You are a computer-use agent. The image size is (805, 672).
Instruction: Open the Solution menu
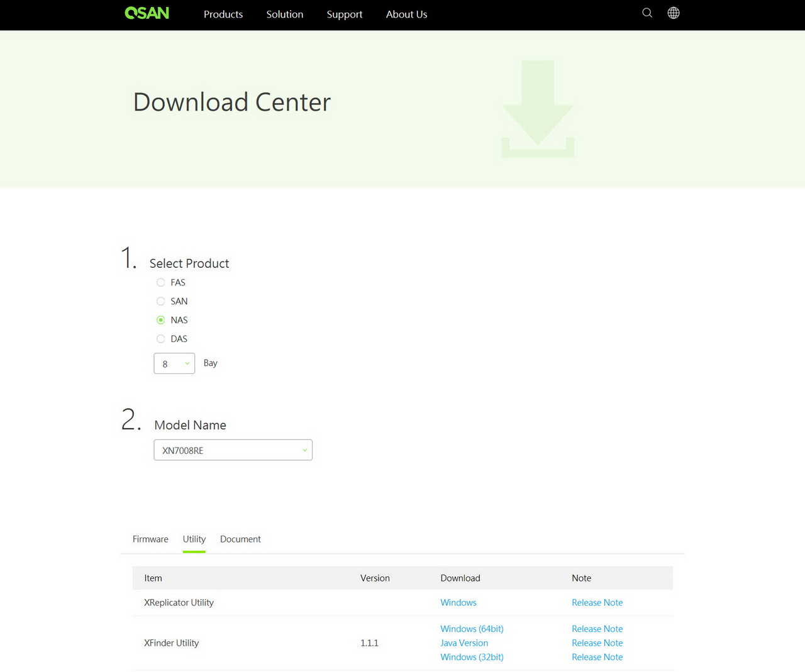[285, 14]
